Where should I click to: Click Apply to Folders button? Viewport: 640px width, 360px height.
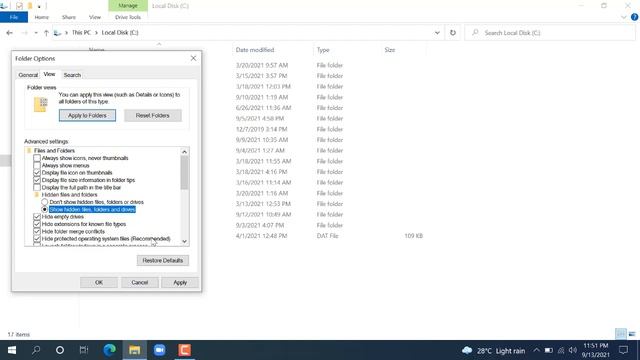point(87,116)
